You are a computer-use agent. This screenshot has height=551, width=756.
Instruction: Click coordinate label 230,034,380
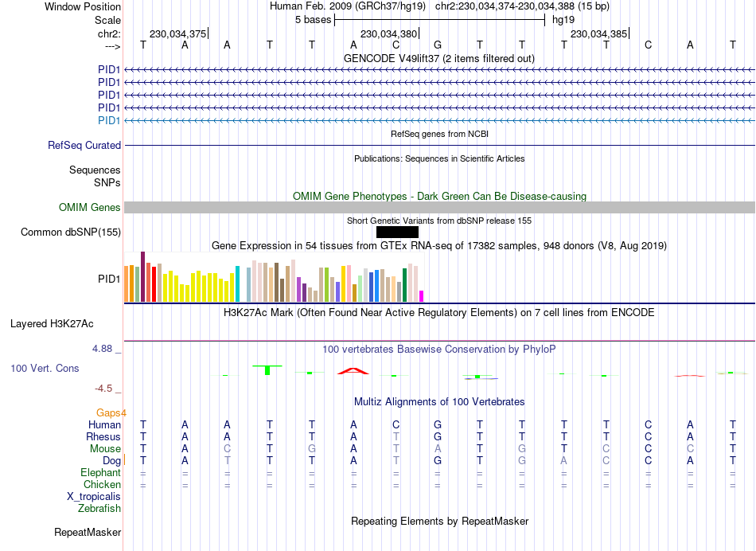(388, 33)
